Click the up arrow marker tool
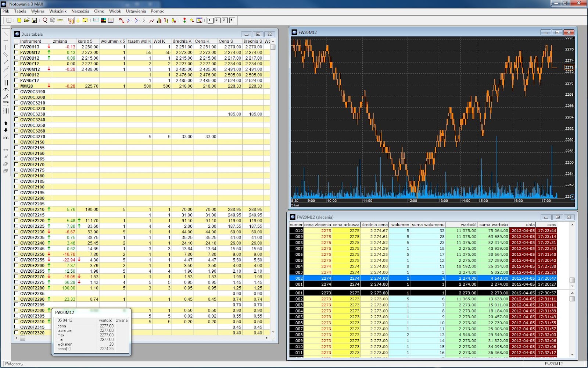The width and height of the screenshot is (588, 368). tap(6, 123)
